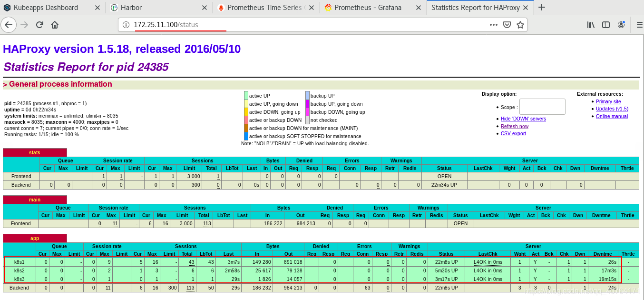The image size is (644, 300).
Task: Close the Prometheus - Grafana tab
Action: [418, 8]
